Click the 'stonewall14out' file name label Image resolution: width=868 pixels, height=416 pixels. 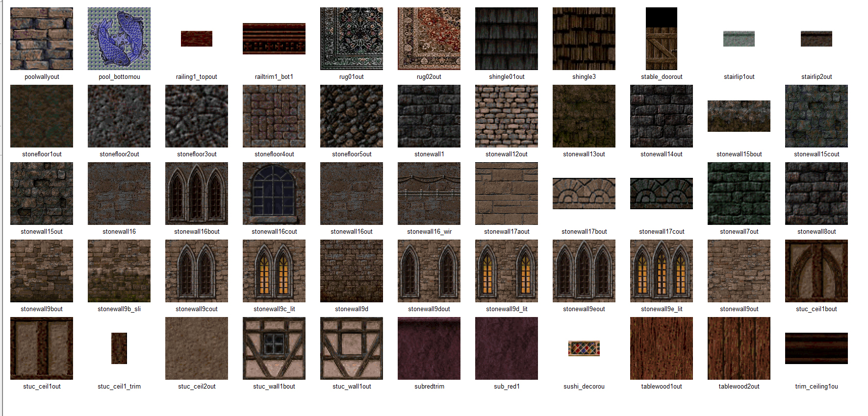[x=662, y=154]
